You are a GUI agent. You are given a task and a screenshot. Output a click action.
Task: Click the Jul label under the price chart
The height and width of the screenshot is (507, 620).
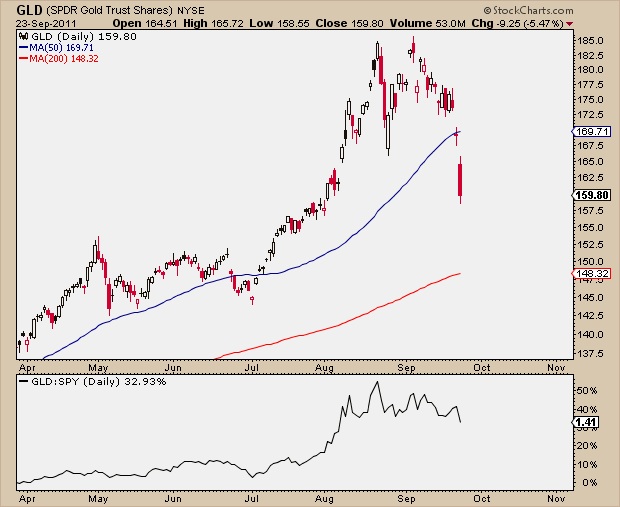251,368
